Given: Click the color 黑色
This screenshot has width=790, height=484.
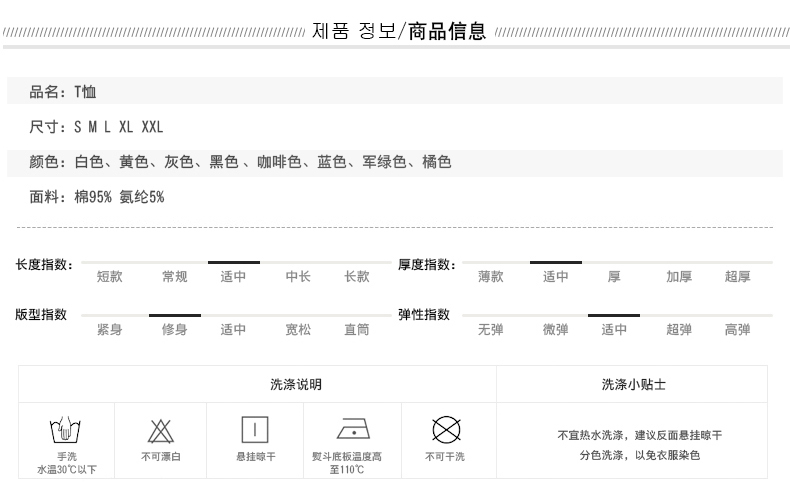Looking at the screenshot, I should pos(224,162).
